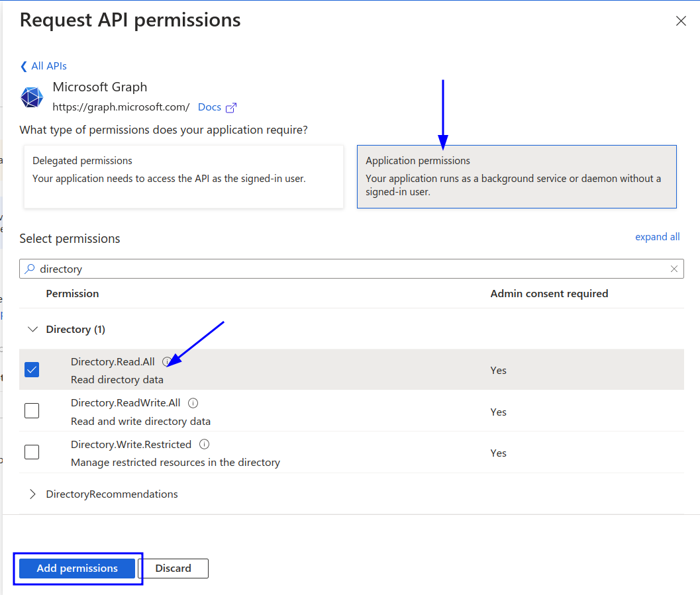Click the Yes value for Directory.ReadWrite.All
The height and width of the screenshot is (595, 700).
tap(498, 412)
